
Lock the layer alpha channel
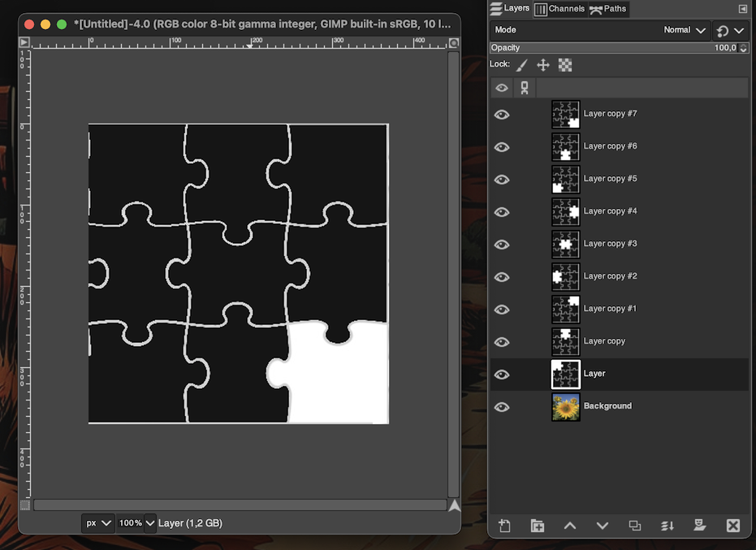point(565,65)
